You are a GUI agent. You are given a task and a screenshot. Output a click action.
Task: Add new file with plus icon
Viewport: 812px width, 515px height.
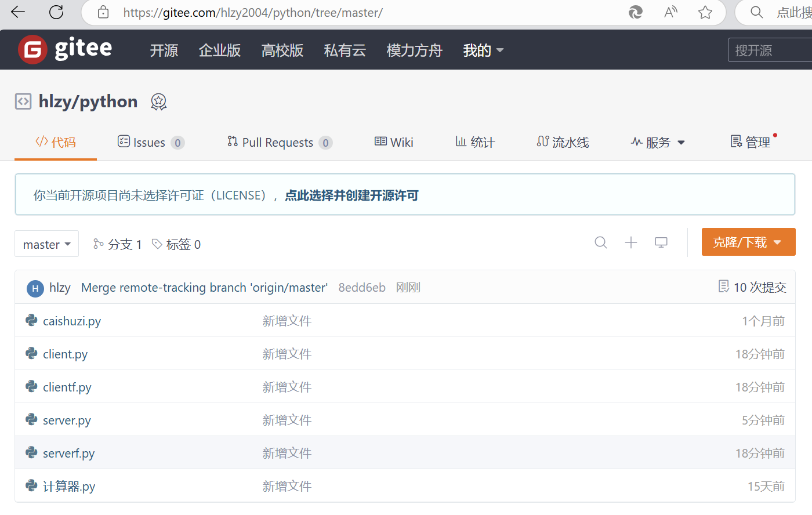pos(631,242)
